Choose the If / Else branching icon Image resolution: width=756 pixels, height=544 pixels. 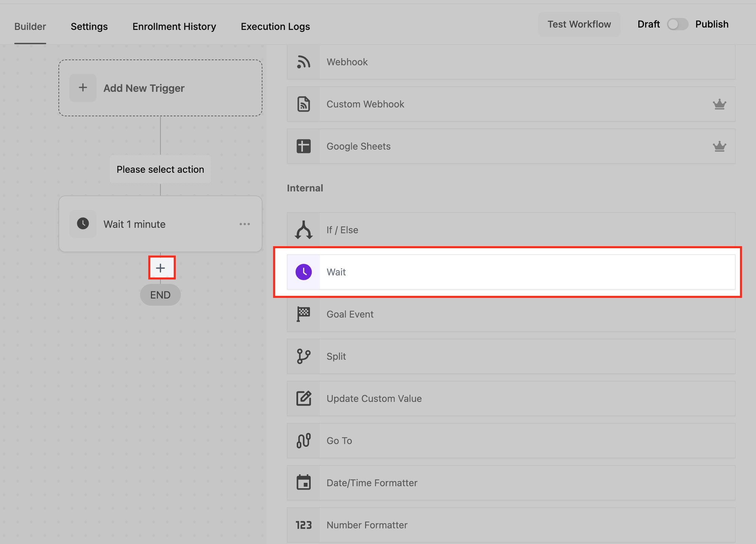tap(304, 230)
